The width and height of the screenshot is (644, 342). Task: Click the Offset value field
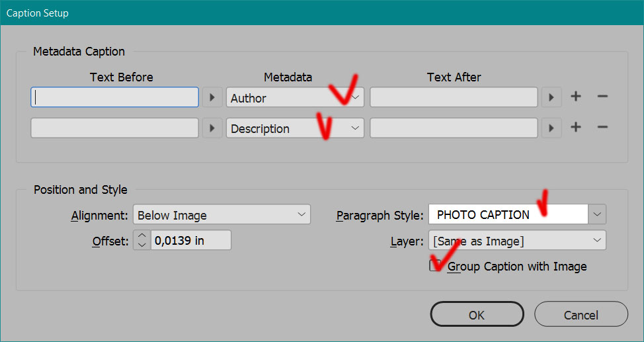coord(191,240)
